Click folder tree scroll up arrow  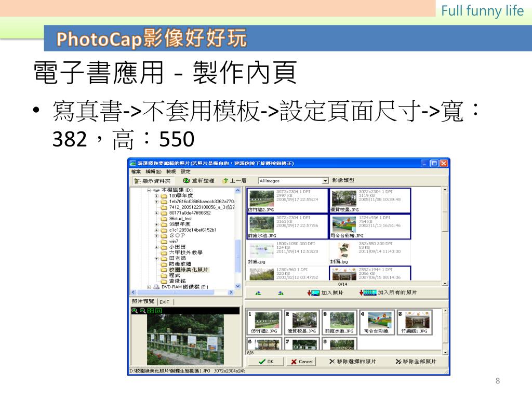237,191
